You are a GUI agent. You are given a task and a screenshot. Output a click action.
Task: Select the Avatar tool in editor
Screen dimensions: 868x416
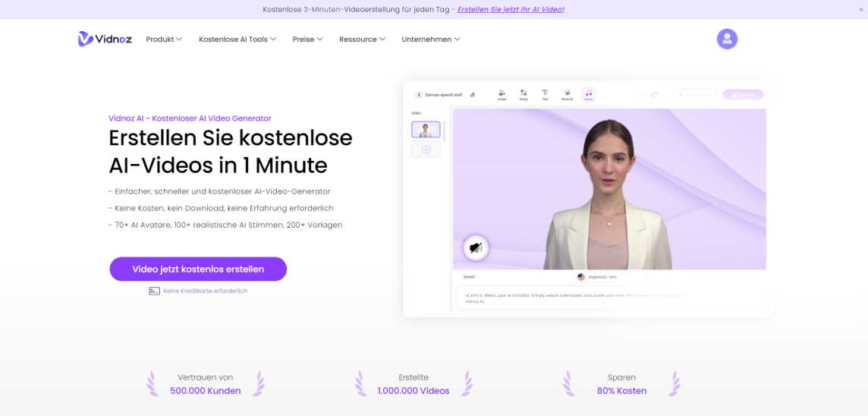click(x=502, y=95)
